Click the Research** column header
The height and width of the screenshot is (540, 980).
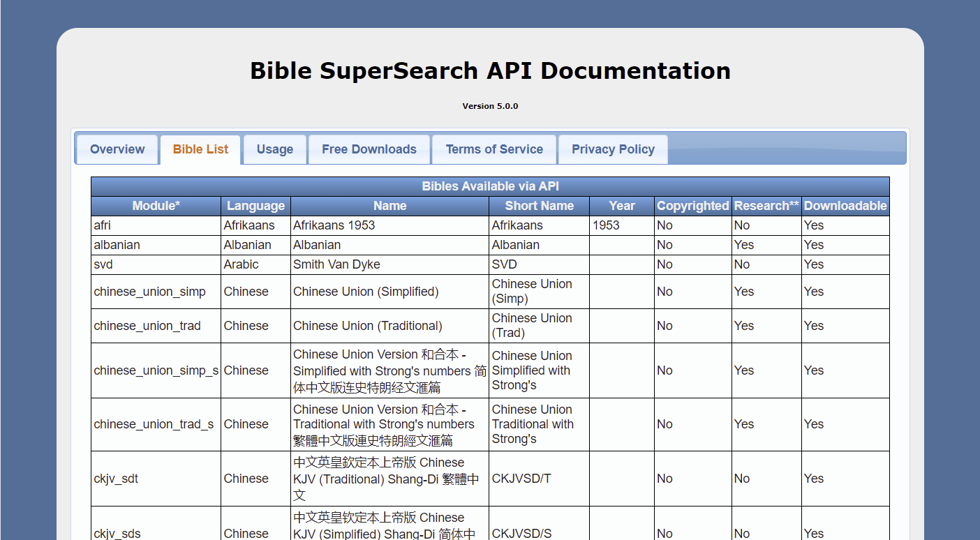[x=766, y=206]
